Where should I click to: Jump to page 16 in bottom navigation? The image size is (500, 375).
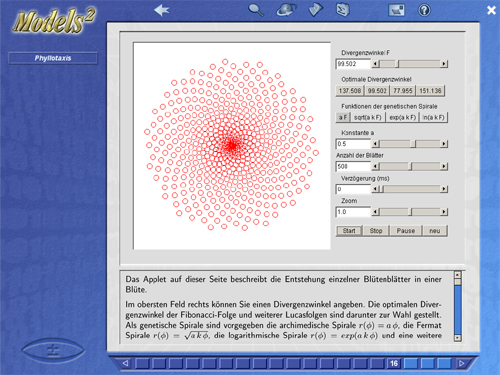coord(394,363)
